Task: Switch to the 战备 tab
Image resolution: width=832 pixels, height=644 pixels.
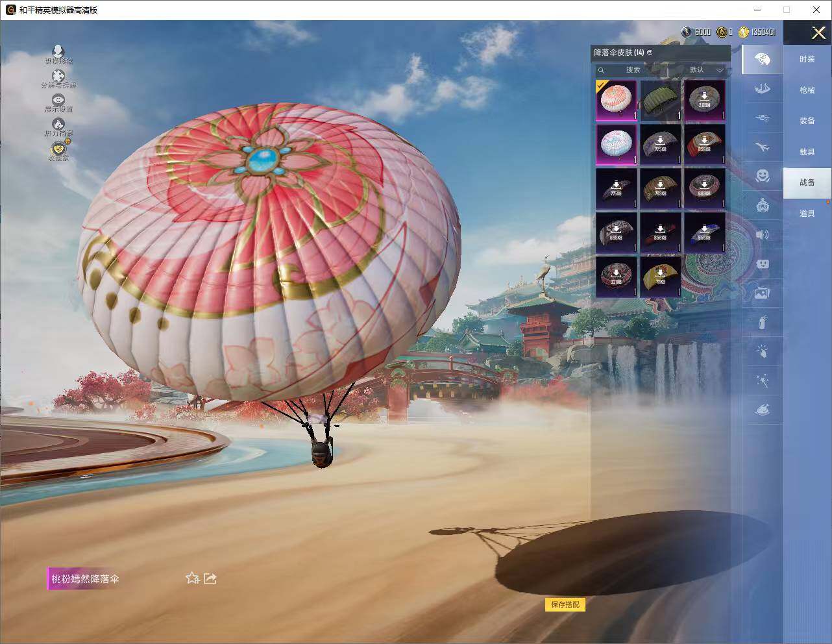Action: pos(807,182)
